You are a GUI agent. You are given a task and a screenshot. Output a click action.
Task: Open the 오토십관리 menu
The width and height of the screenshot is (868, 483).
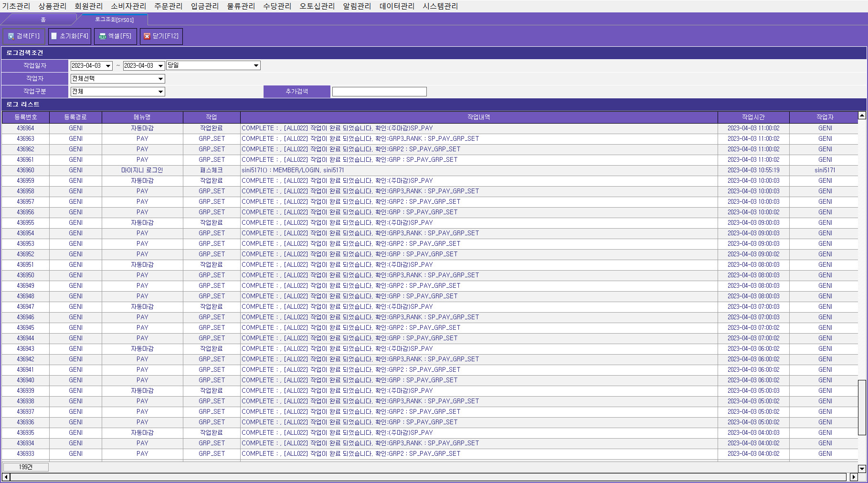317,6
